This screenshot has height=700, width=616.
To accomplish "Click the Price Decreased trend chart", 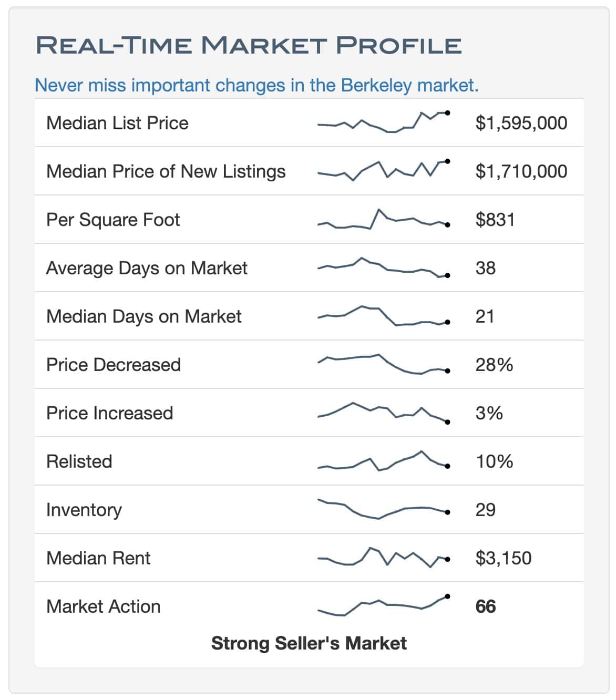I will click(x=384, y=364).
